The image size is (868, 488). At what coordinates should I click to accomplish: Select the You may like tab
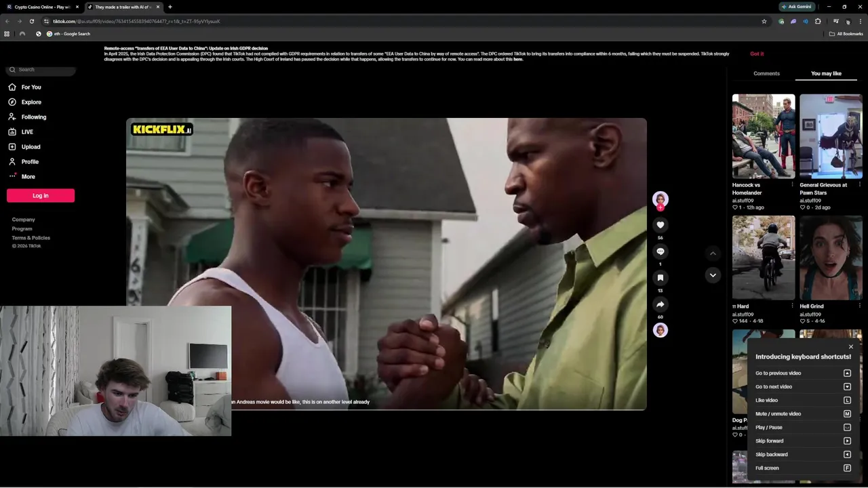826,73
